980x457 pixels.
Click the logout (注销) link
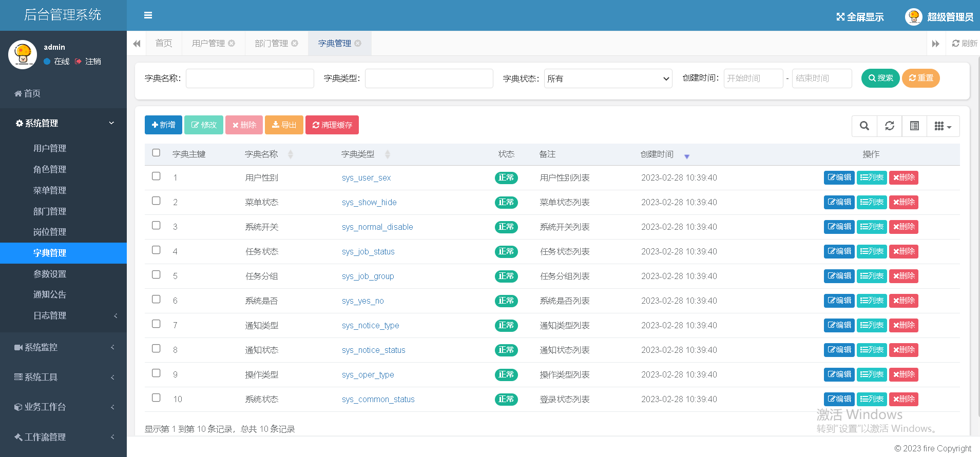[88, 62]
